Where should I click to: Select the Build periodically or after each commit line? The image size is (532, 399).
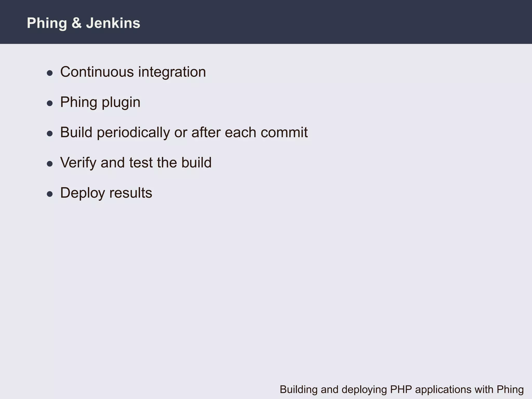184,132
